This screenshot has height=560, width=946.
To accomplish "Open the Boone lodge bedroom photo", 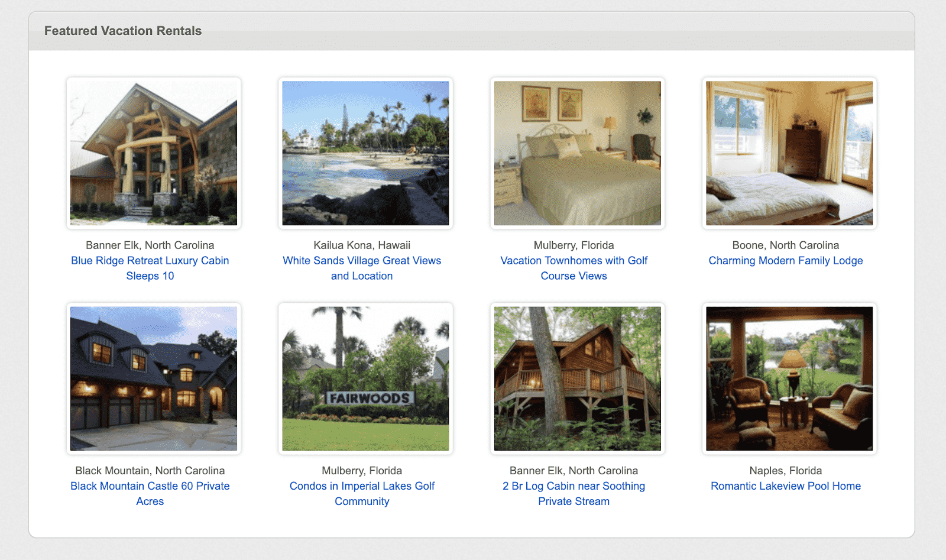I will coord(789,153).
